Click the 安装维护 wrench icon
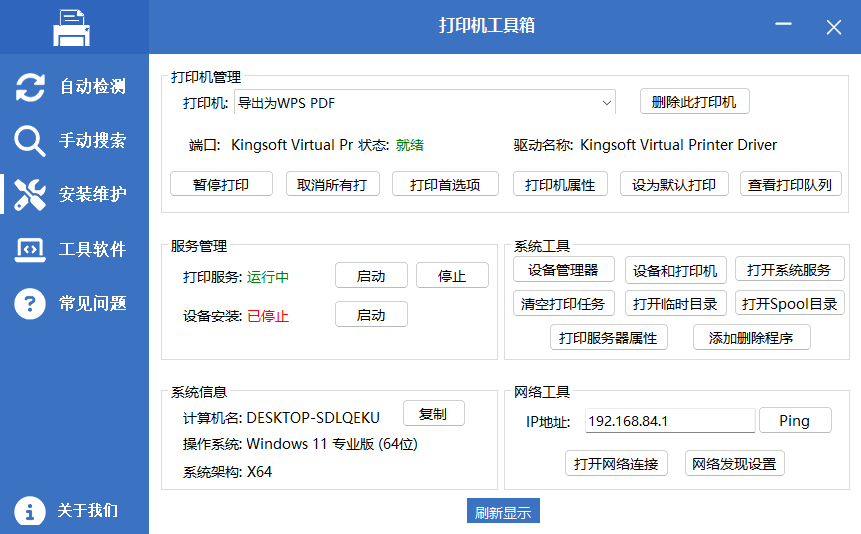 [x=30, y=195]
